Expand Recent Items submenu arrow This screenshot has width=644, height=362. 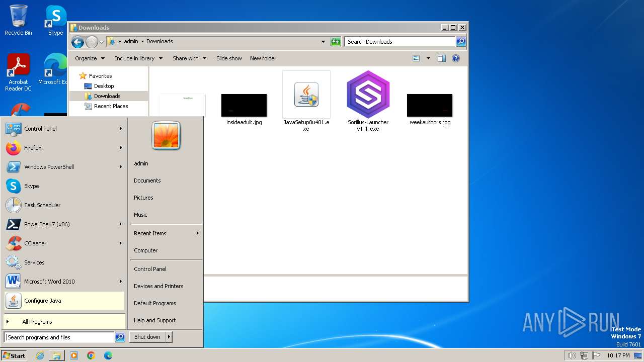198,233
